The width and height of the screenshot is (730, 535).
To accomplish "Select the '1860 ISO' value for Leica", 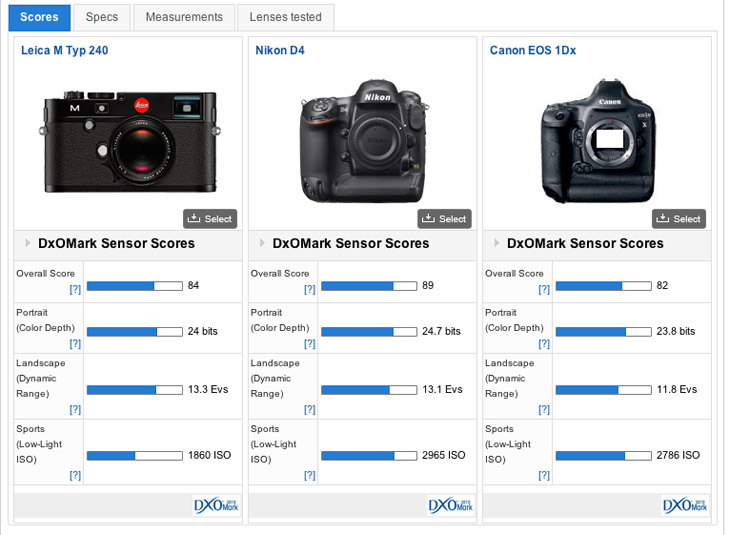I will (209, 455).
